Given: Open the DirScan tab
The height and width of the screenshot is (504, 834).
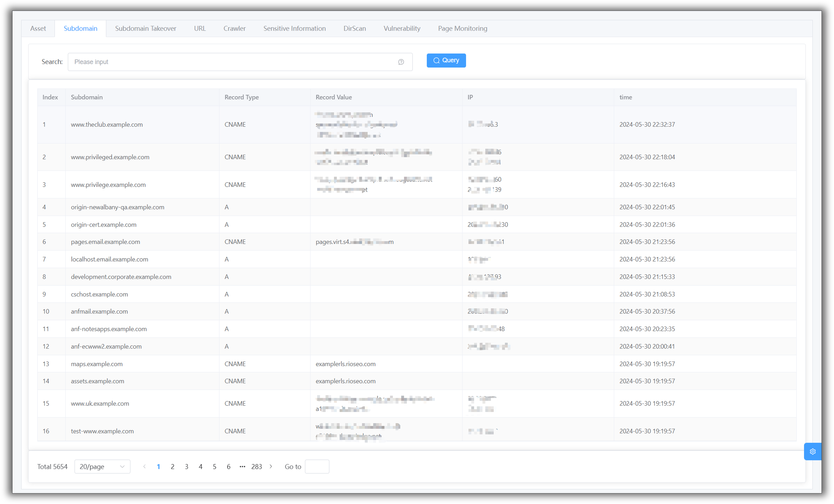Looking at the screenshot, I should [354, 28].
